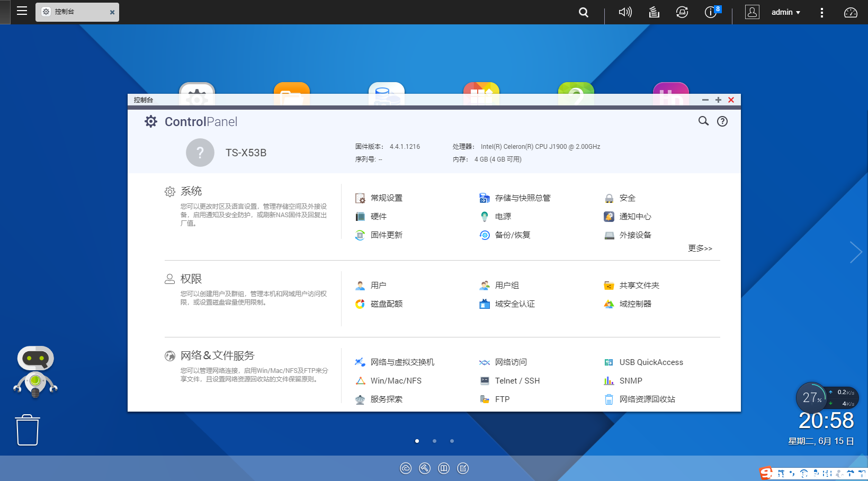Image resolution: width=868 pixels, height=481 pixels.
Task: Open notifications info icon with badge
Action: 711,12
